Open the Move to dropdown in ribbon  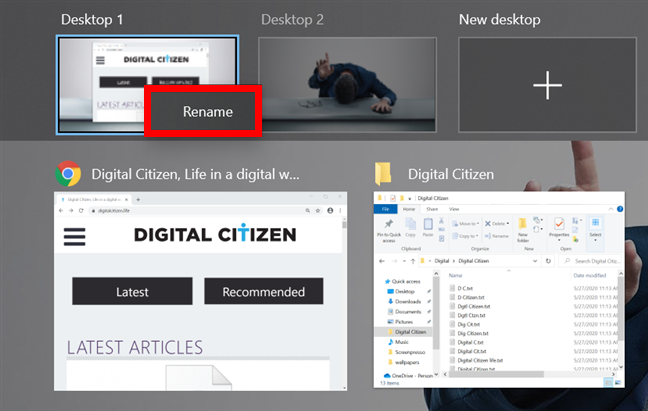465,223
